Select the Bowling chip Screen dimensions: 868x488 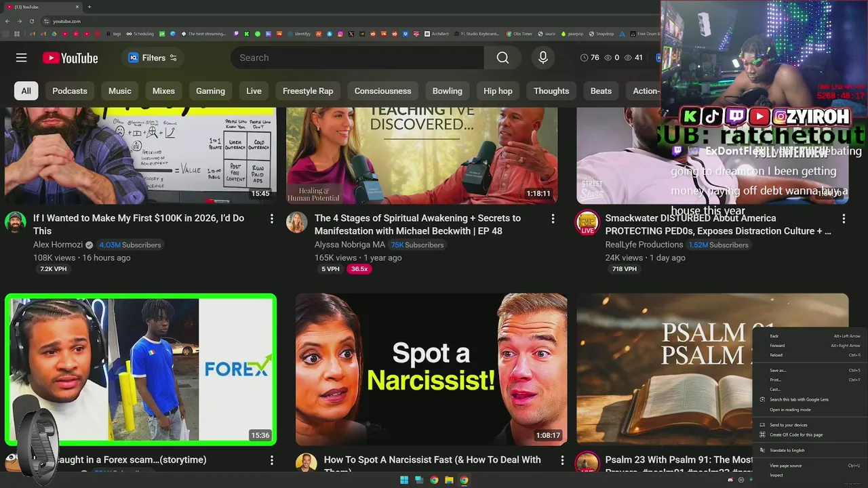(x=447, y=91)
